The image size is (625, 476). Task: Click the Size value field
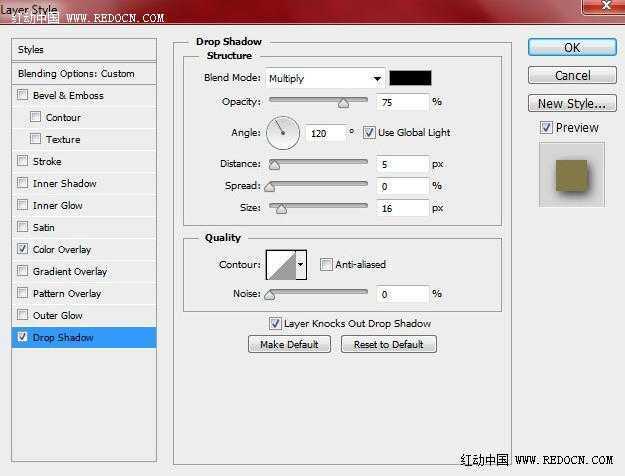[403, 208]
